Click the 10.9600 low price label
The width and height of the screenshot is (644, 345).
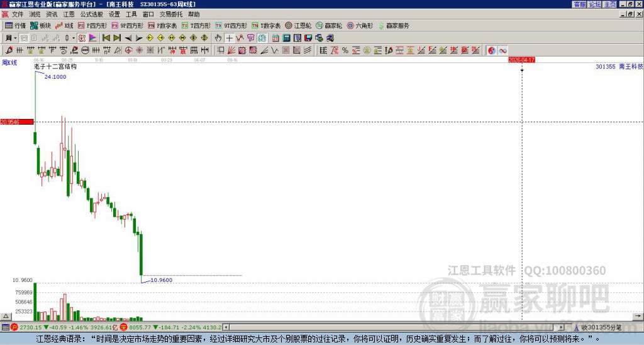point(162,280)
